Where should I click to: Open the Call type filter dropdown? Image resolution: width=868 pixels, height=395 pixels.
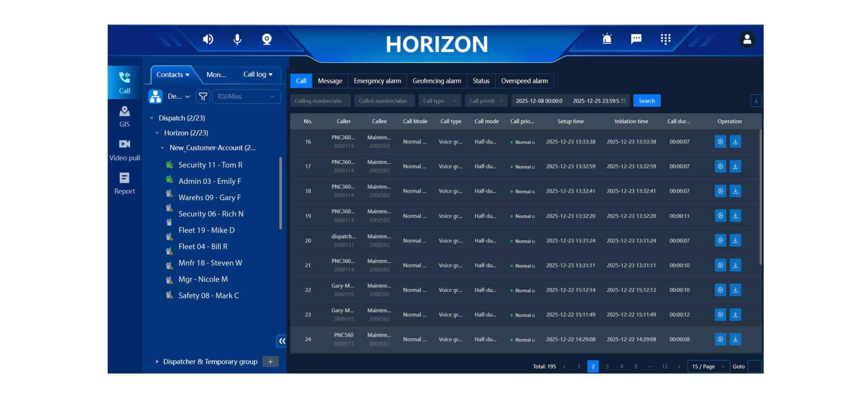click(440, 101)
